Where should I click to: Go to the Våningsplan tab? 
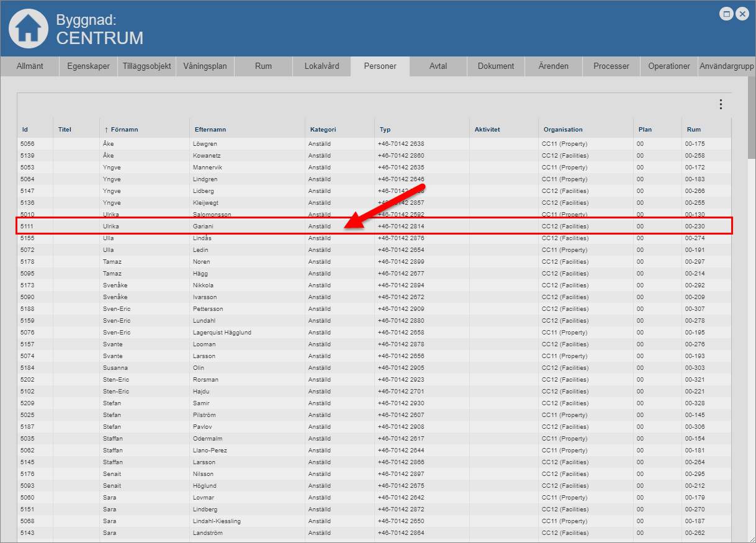tap(205, 66)
